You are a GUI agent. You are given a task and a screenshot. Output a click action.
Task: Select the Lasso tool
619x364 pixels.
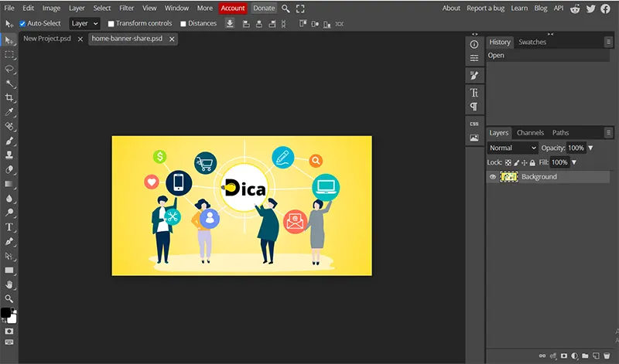(9, 69)
